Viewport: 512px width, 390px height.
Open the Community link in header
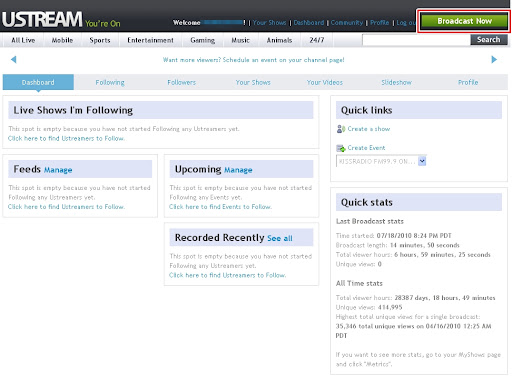pos(347,23)
